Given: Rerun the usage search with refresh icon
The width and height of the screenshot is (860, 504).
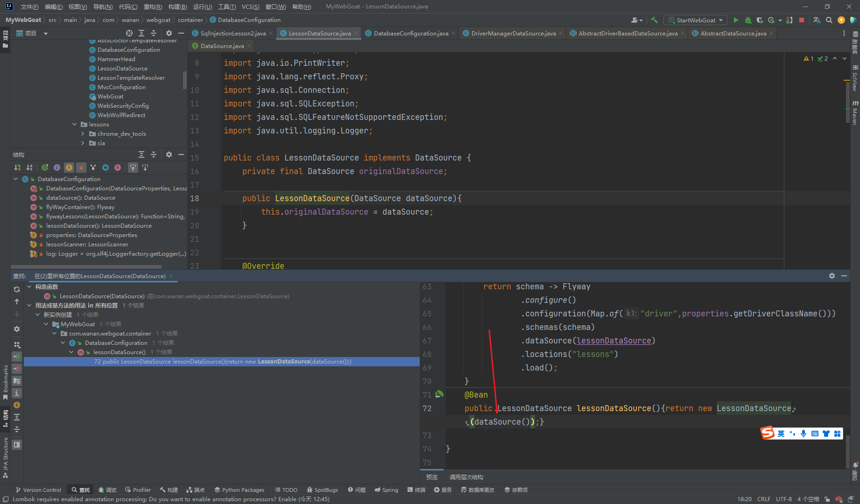Looking at the screenshot, I should [x=17, y=289].
